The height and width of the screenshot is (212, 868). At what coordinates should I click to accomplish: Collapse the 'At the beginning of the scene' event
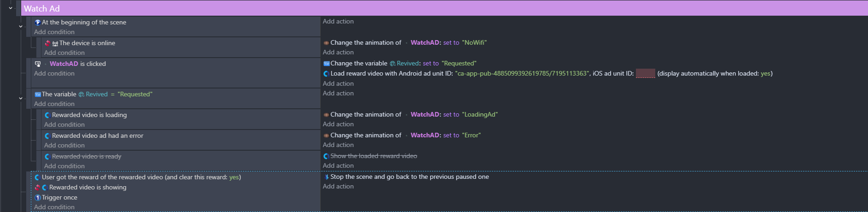click(21, 27)
